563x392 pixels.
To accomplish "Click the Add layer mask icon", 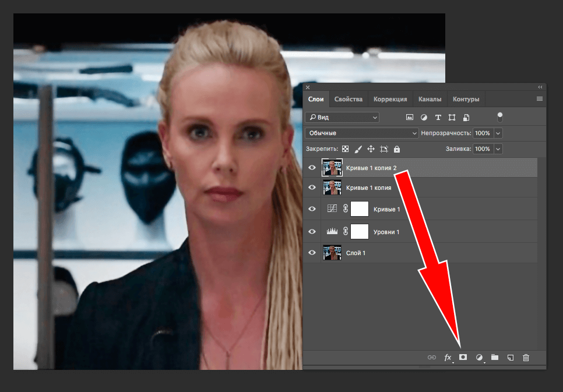I will (463, 357).
